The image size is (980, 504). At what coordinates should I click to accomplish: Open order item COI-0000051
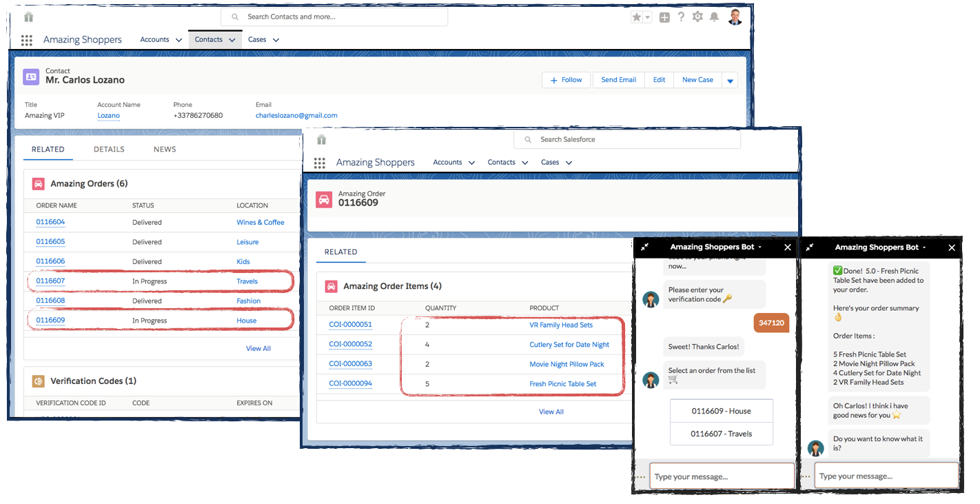(x=350, y=325)
